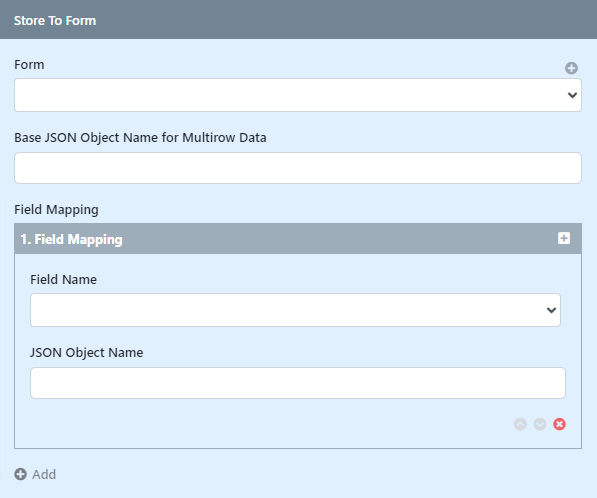Screen dimensions: 597x498
Task: Open the Field Name dropdown
Action: point(295,310)
